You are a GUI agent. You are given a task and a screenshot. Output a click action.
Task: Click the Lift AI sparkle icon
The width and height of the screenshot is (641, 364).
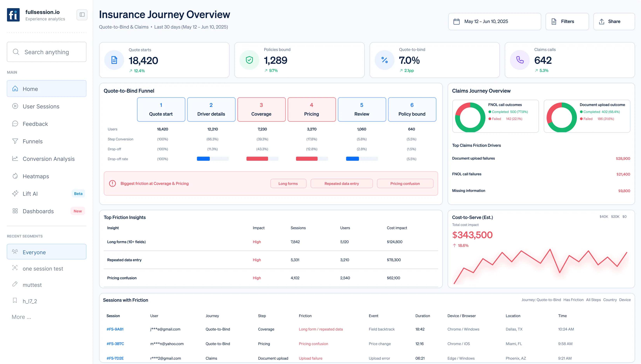pyautogui.click(x=15, y=194)
